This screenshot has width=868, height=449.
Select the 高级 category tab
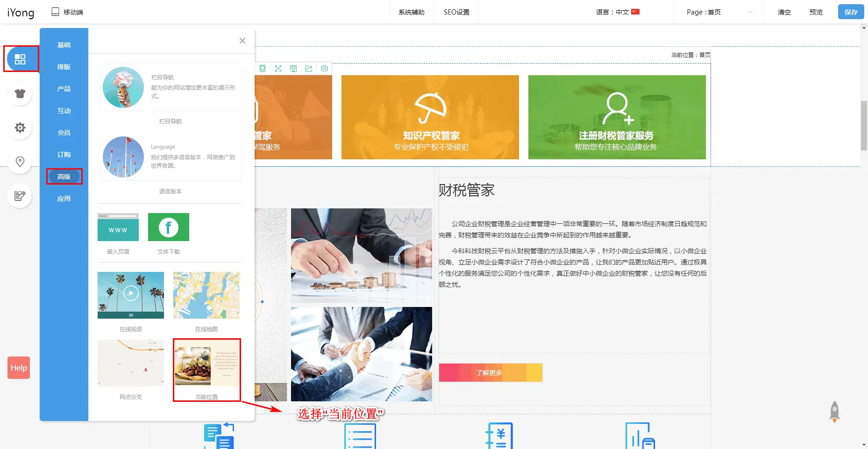click(x=64, y=177)
